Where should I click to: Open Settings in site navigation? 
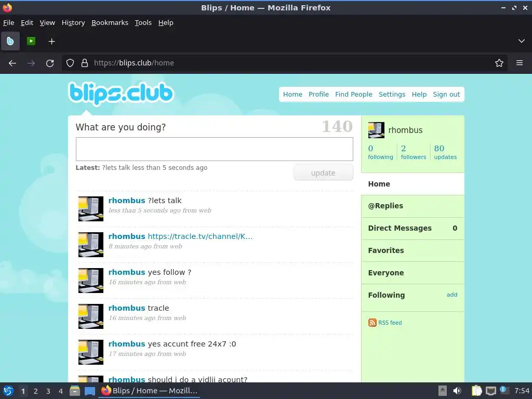tap(392, 95)
